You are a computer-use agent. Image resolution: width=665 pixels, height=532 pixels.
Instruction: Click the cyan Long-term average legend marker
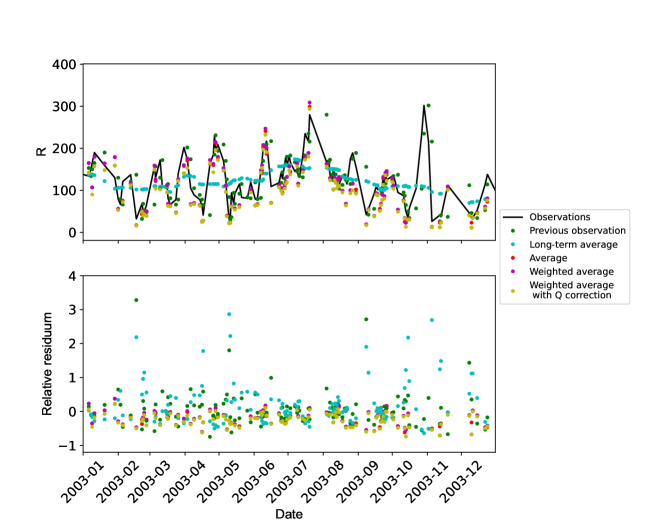(513, 245)
